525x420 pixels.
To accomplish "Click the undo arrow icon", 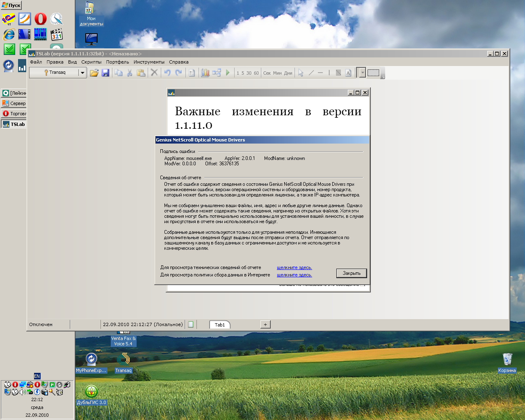I will pyautogui.click(x=167, y=73).
